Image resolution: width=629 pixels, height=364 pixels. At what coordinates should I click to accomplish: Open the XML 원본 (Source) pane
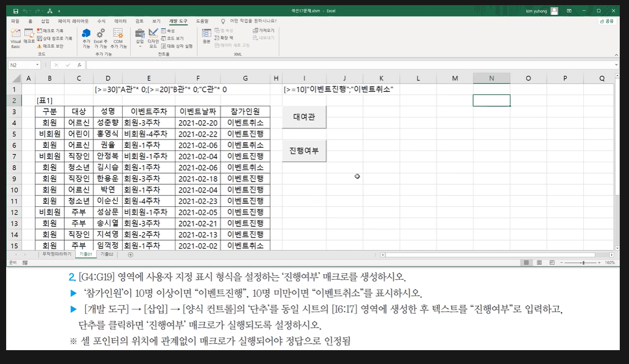pyautogui.click(x=206, y=36)
